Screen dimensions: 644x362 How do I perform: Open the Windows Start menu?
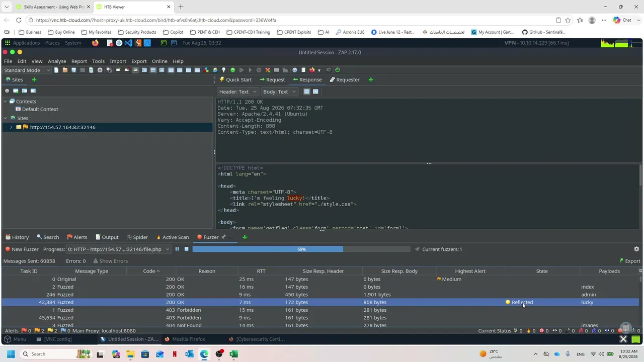coord(11,354)
